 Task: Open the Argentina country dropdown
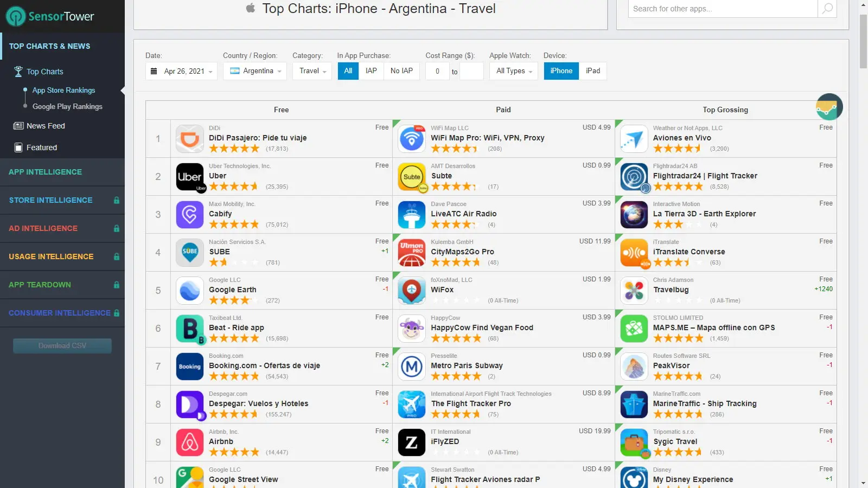tap(255, 71)
